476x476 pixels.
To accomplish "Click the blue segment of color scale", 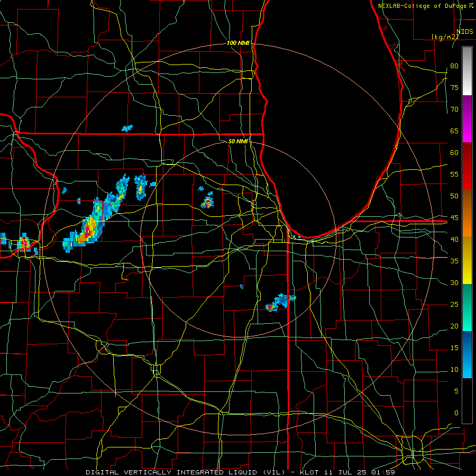I will [x=467, y=354].
